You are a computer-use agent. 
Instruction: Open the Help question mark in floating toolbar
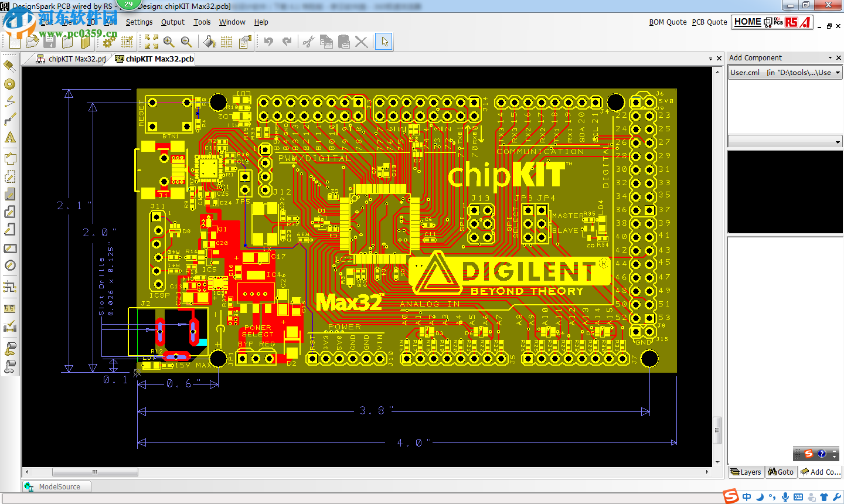coord(822,453)
